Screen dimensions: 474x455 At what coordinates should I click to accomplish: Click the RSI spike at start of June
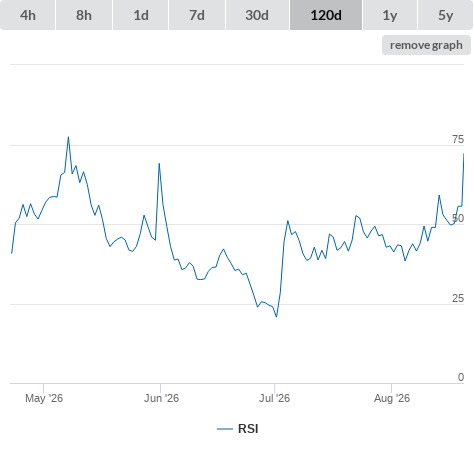159,163
